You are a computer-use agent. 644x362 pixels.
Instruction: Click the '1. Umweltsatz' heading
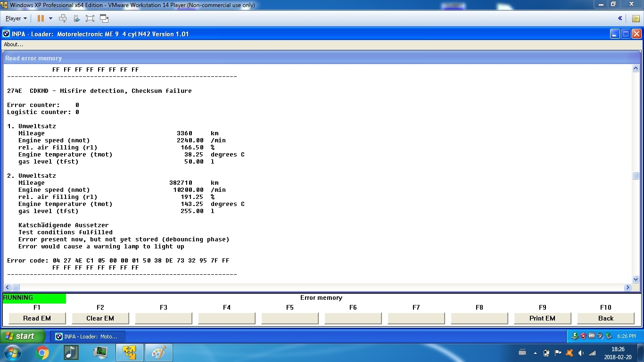pyautogui.click(x=32, y=126)
